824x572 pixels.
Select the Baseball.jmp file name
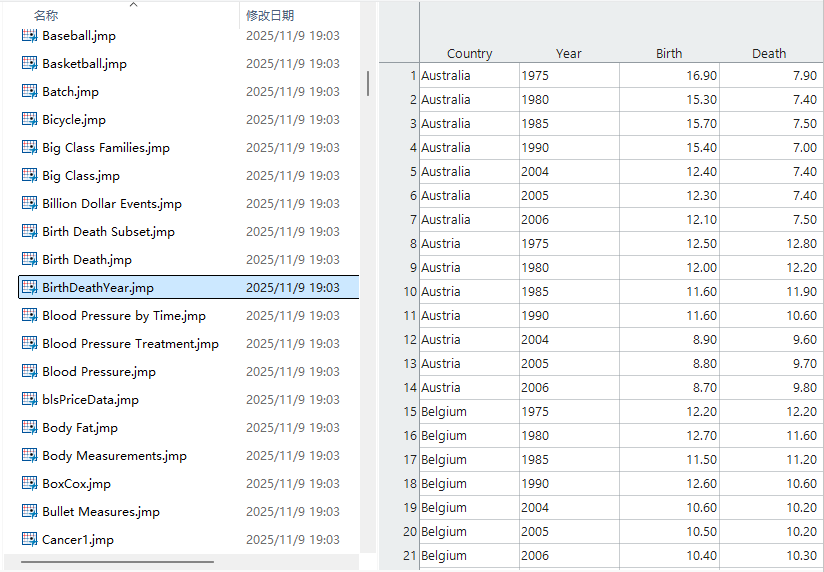pyautogui.click(x=79, y=36)
